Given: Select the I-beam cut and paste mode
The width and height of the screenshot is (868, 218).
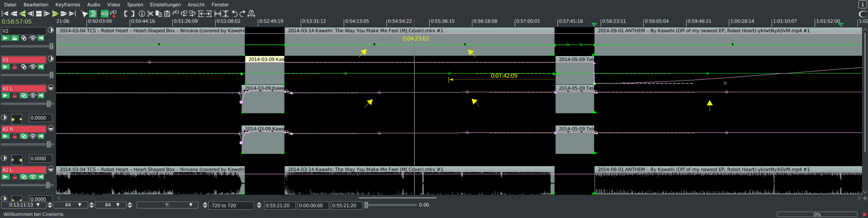Looking at the screenshot, I should (93, 14).
